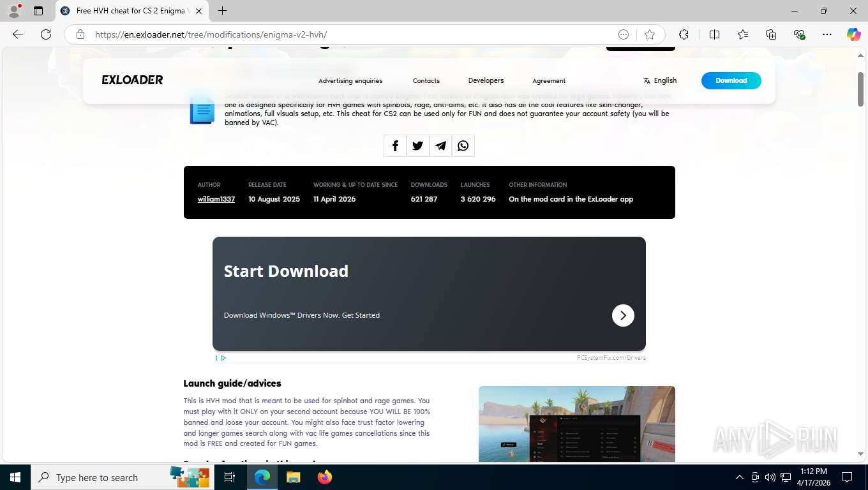Click the 621 287 downloads value
Viewport: 868px width, 490px height.
(x=424, y=199)
